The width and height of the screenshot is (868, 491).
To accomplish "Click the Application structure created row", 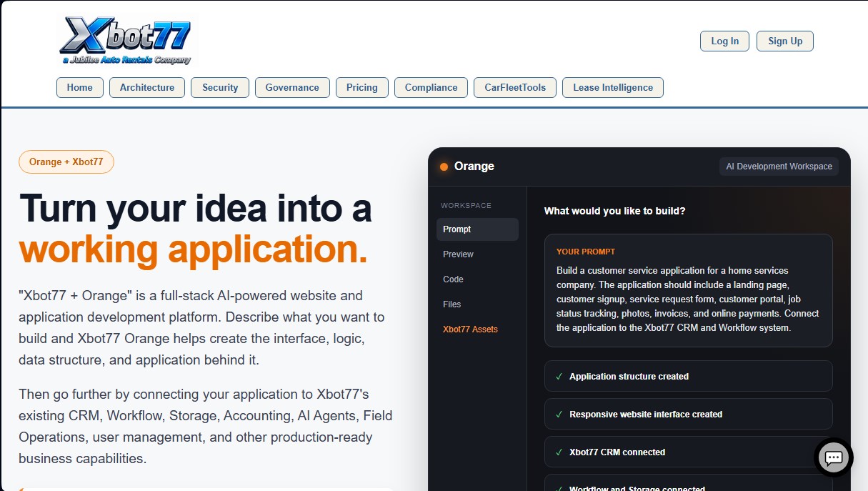I will tap(689, 376).
